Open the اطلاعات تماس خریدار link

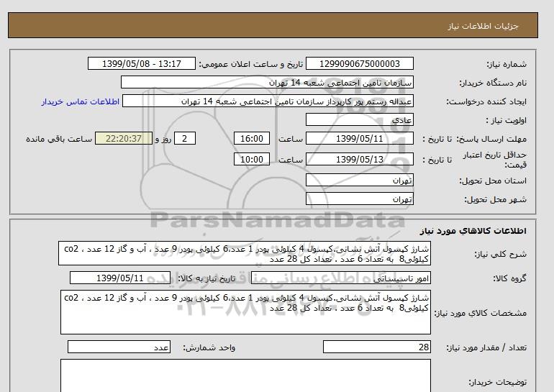81,101
